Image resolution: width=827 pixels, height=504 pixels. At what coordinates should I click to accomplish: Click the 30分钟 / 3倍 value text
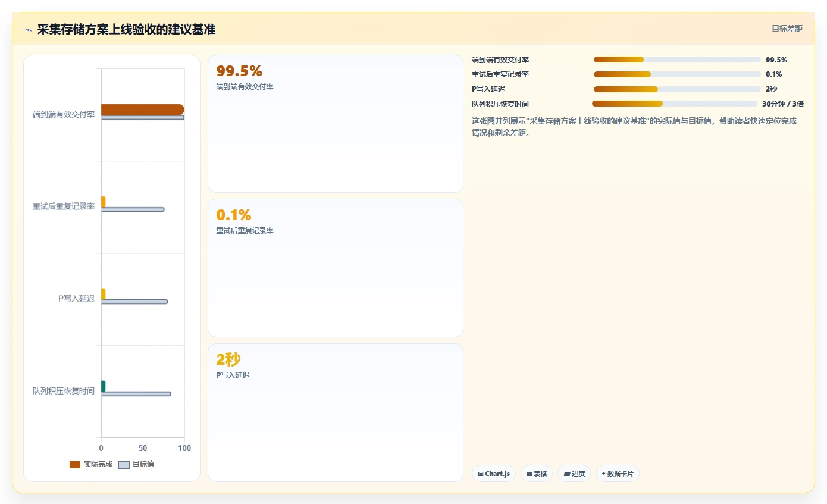pyautogui.click(x=783, y=104)
